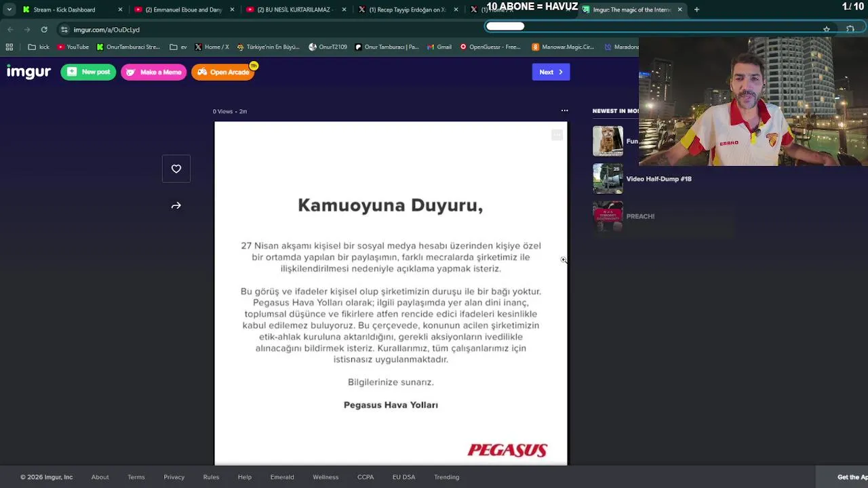Close the Emmanuel Eboue tab
The width and height of the screenshot is (868, 488).
pyautogui.click(x=232, y=9)
